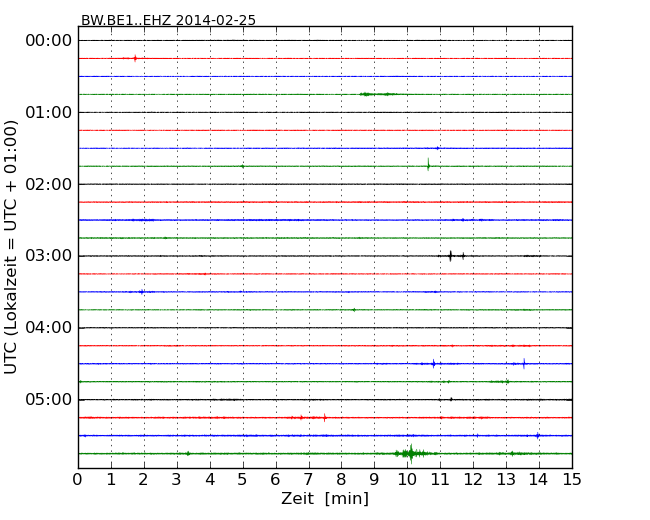Click the red spike on the 00:15 trace
The image size is (650, 520).
tap(135, 58)
